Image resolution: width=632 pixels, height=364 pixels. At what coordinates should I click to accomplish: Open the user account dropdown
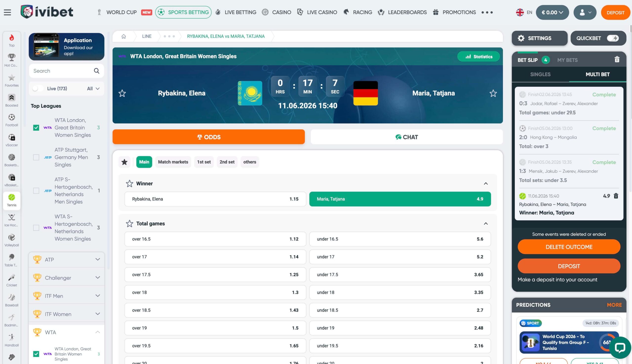(x=585, y=12)
